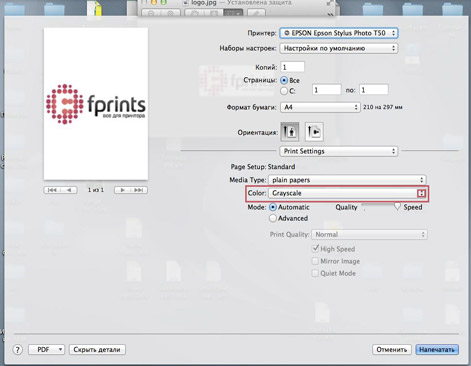Open print dialog help question mark
The width and height of the screenshot is (471, 366).
pos(18,350)
